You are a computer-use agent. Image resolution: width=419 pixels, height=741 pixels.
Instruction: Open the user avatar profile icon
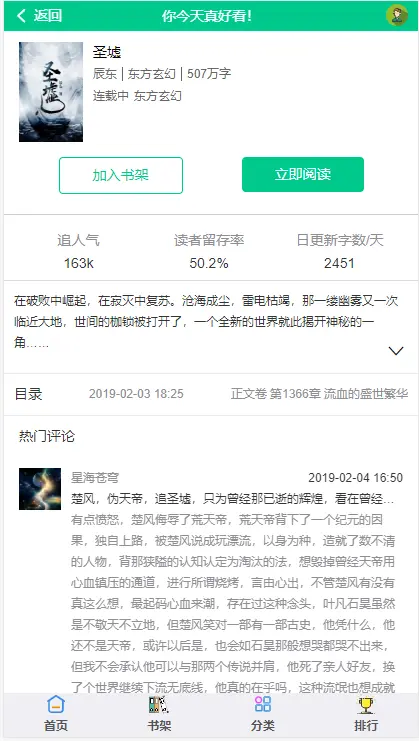(x=397, y=15)
